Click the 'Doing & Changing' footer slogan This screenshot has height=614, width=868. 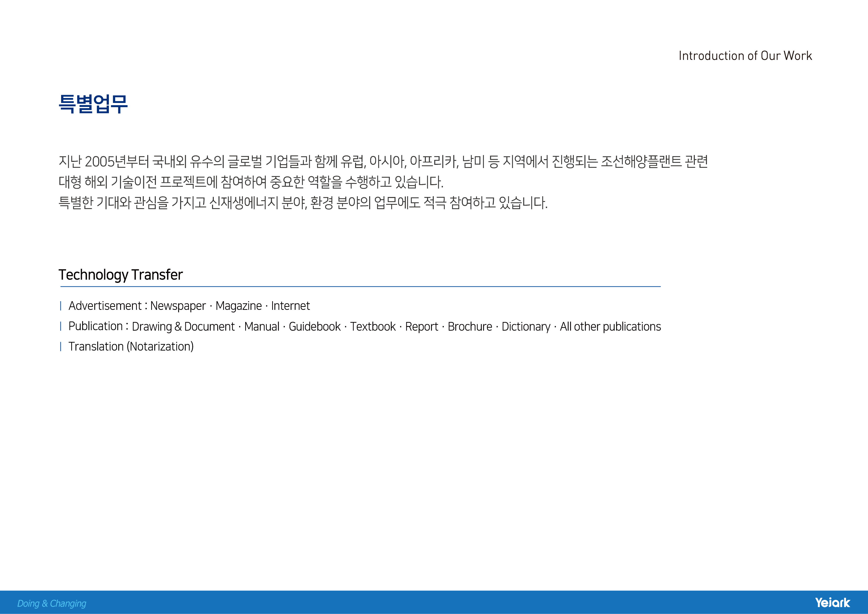click(x=52, y=603)
